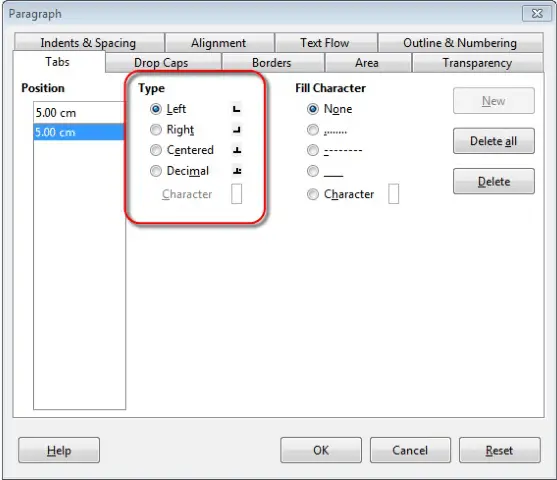Click the decimal tab stop icon
Viewport: 557px width, 480px height.
click(x=237, y=171)
